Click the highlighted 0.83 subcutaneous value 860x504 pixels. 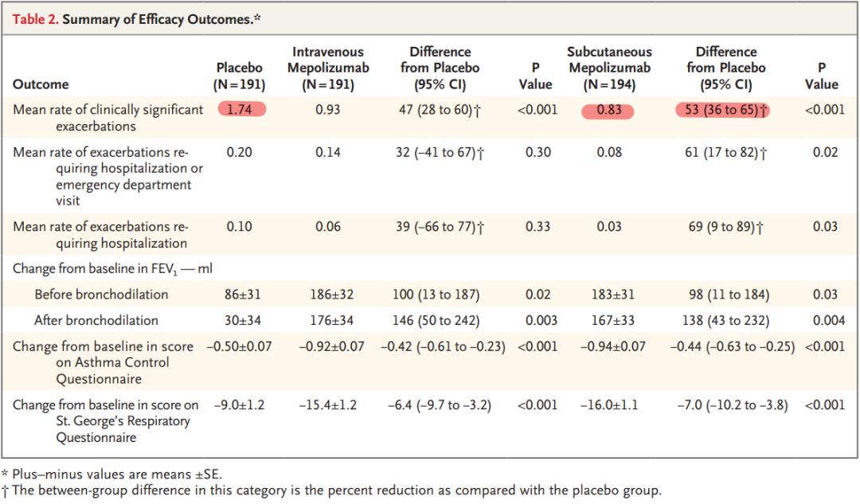coord(609,110)
